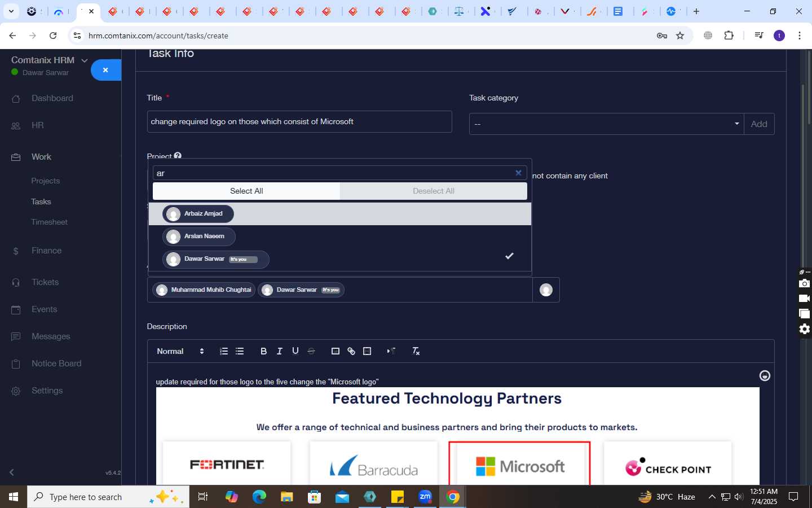This screenshot has width=812, height=508.
Task: Click the side panel camera capture icon
Action: (805, 283)
